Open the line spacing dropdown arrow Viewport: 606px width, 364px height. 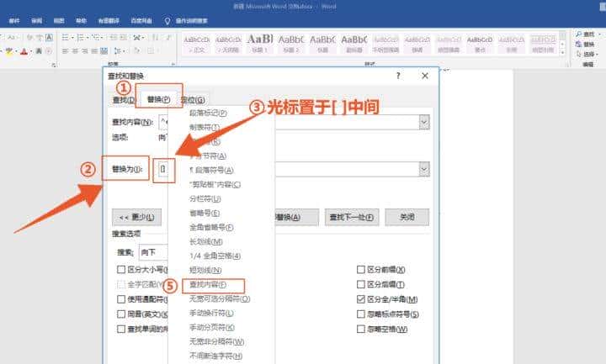coord(123,51)
